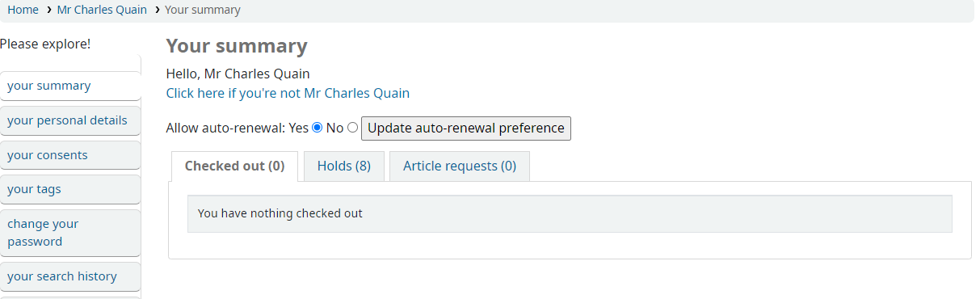
Task: Open the Checked out (0) tab
Action: point(235,166)
